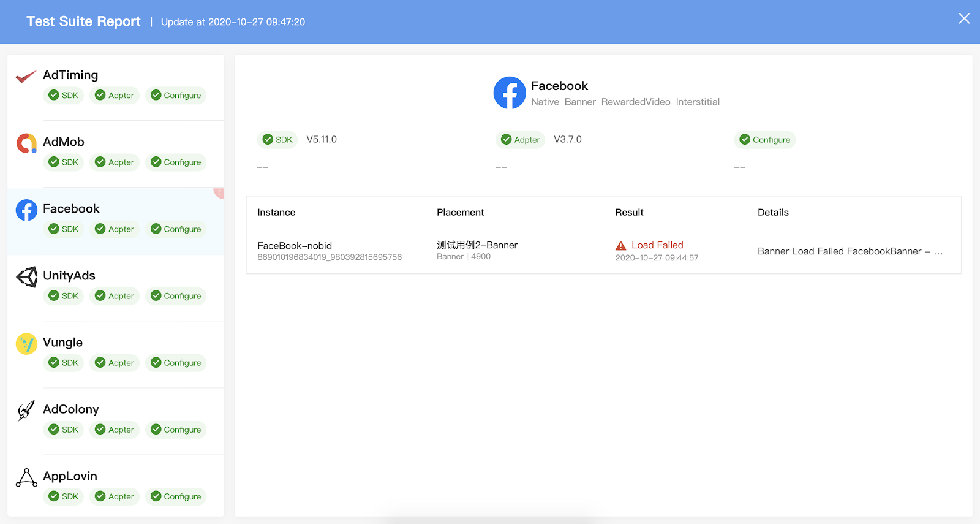Screen dimensions: 980x524
Task: Close the Test Suite Report dialog
Action: tap(964, 18)
